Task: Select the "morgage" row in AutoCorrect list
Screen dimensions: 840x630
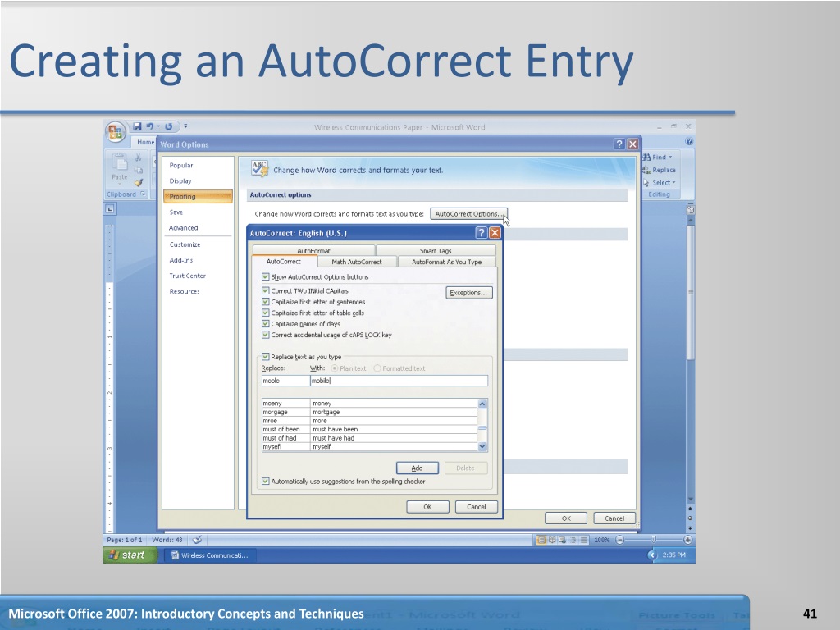Action: (x=370, y=412)
